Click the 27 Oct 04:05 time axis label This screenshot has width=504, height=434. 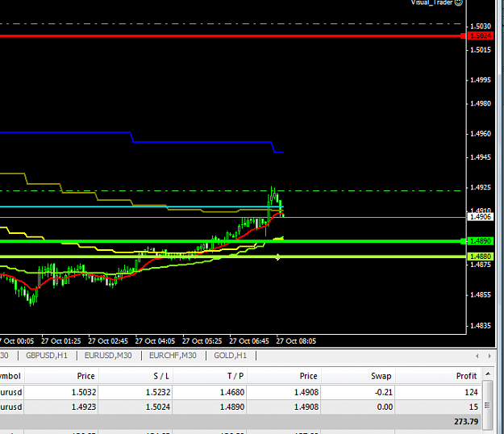155,341
